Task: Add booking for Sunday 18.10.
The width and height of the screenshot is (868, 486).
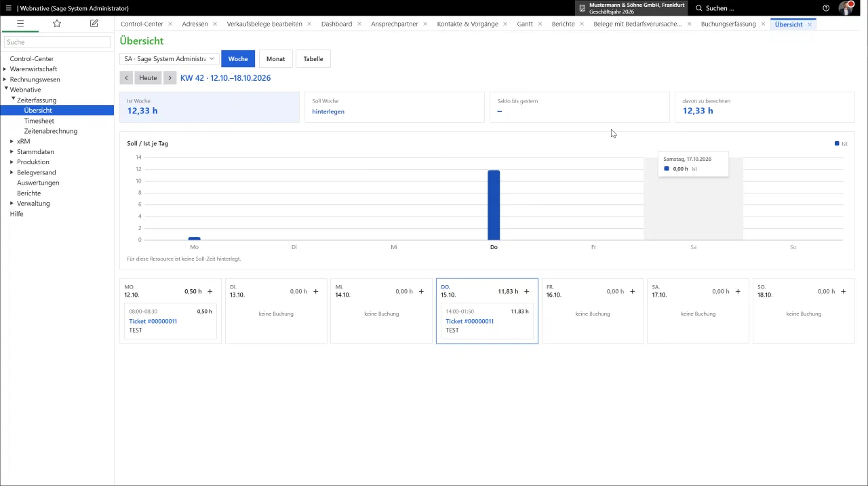Action: coord(844,291)
